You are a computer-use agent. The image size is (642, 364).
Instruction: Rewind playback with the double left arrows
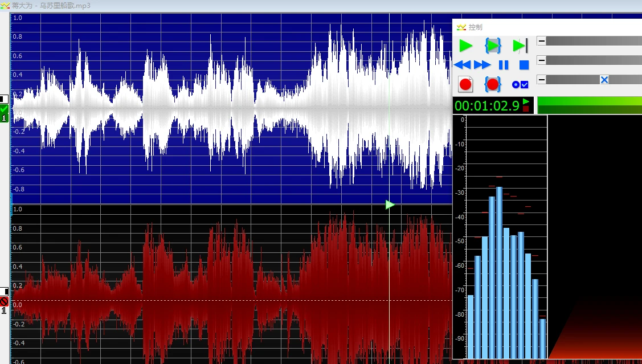pos(462,66)
